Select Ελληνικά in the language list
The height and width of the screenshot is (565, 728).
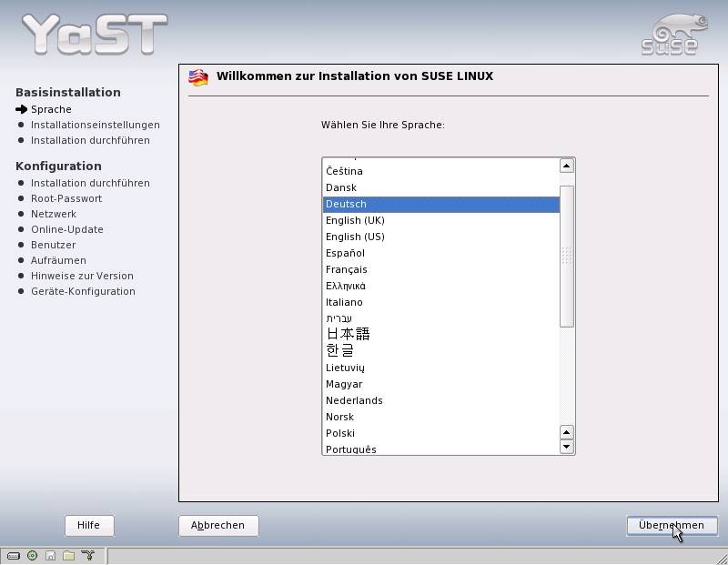click(x=441, y=286)
